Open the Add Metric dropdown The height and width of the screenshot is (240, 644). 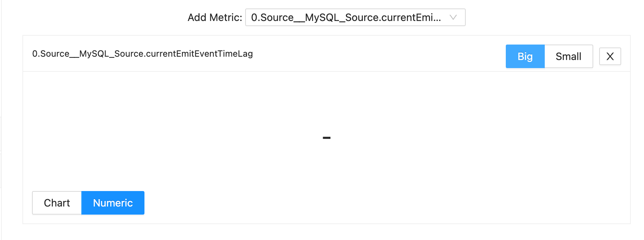pos(355,17)
